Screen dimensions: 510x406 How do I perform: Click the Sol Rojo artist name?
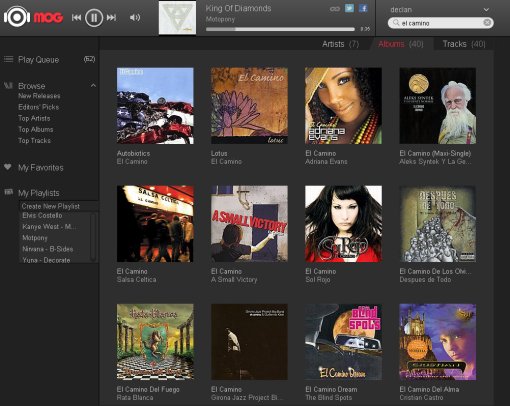pyautogui.click(x=318, y=280)
